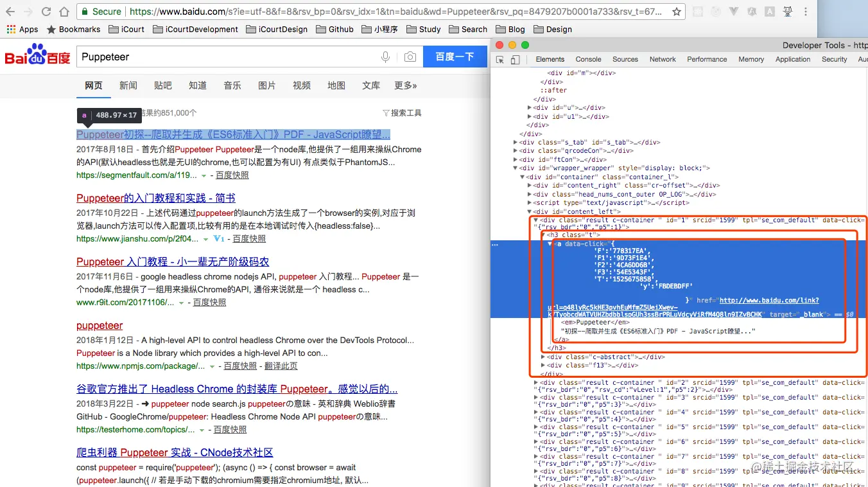This screenshot has height=487, width=868.
Task: Click the V1 badge on jianshu result
Action: tap(219, 239)
